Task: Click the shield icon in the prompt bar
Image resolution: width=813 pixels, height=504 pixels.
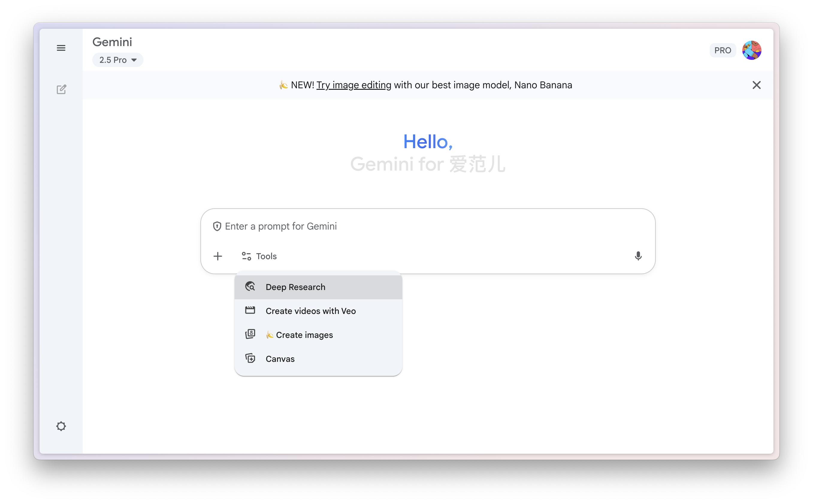Action: pyautogui.click(x=217, y=226)
